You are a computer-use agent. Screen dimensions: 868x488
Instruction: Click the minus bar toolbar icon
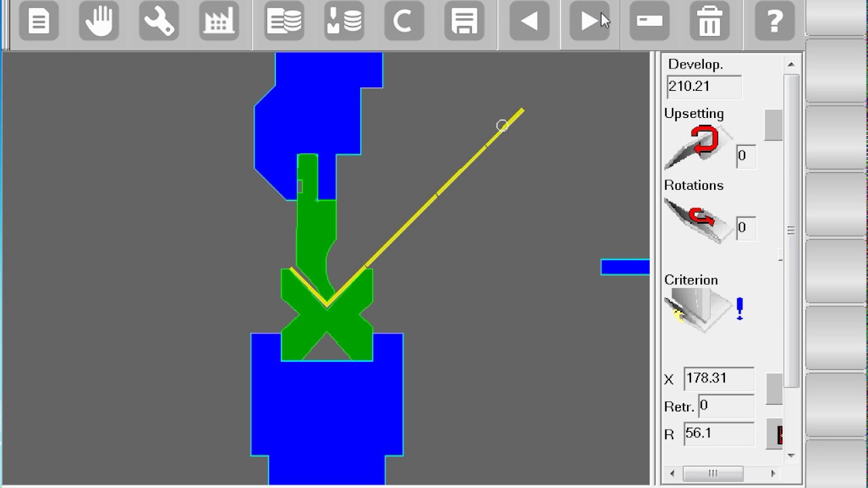click(650, 21)
